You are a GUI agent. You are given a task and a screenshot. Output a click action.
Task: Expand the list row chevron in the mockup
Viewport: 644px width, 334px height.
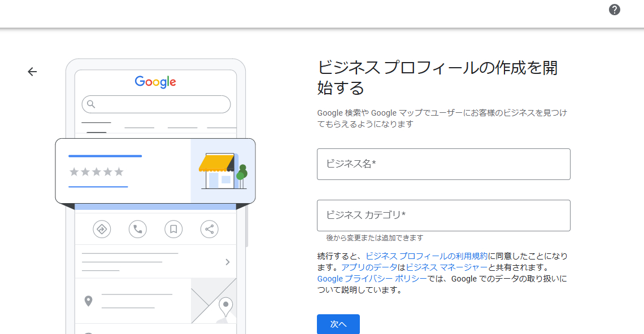(x=227, y=262)
